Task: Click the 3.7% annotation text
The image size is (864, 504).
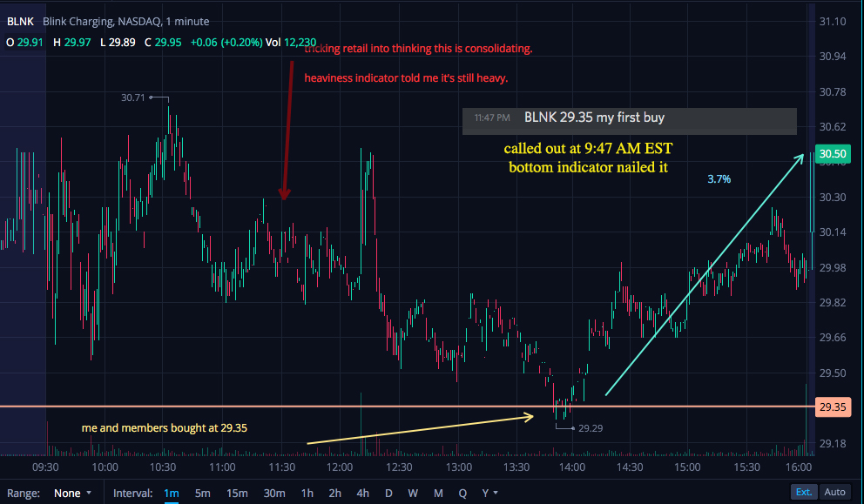Action: pos(719,179)
